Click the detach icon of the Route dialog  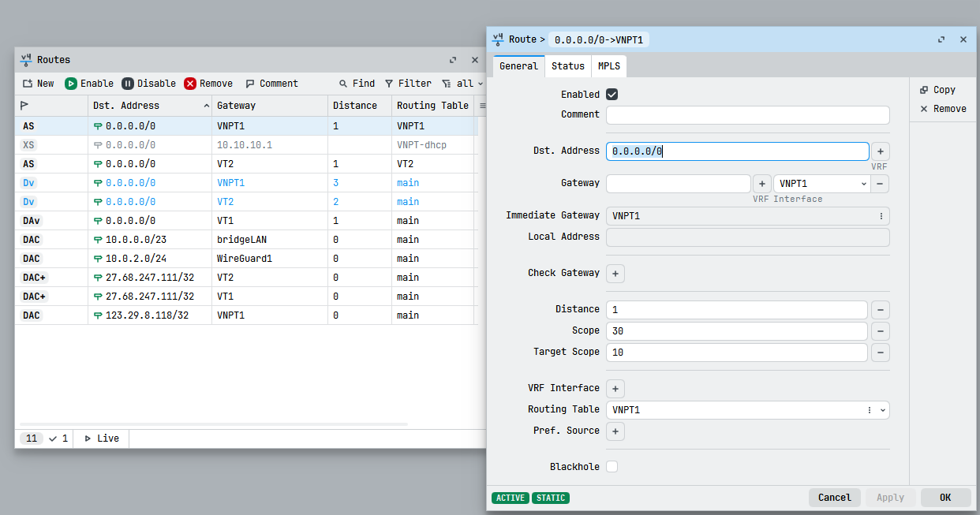pos(941,39)
